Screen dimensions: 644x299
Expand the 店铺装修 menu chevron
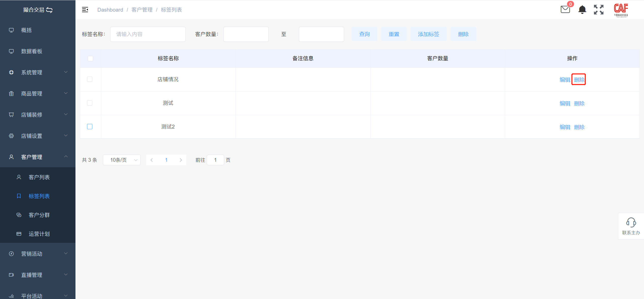(66, 115)
